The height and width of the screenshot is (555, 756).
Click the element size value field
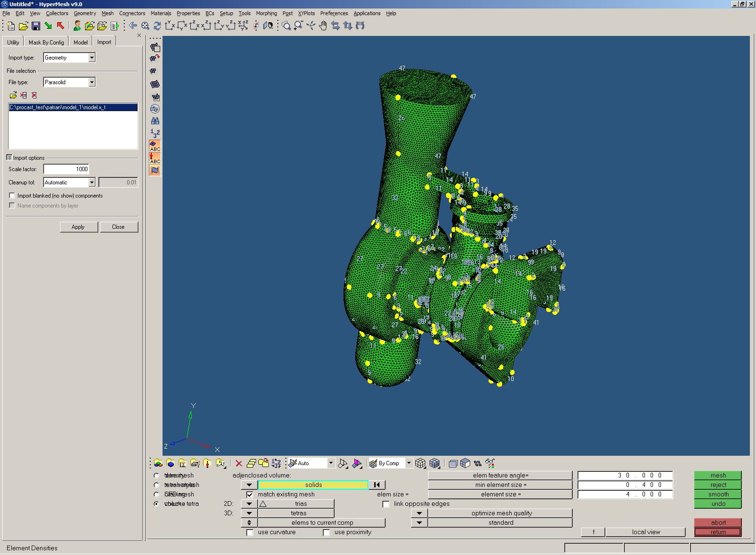pyautogui.click(x=625, y=494)
